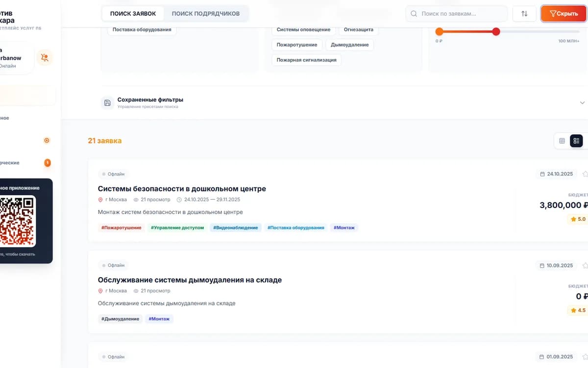Click the orange sidebar badge showing 1
Screen dimensions: 588x368
(48, 162)
